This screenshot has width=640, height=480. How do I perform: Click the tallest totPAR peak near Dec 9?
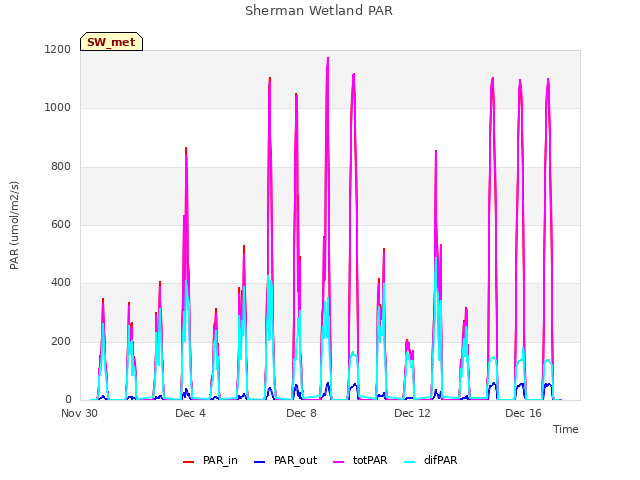[x=328, y=58]
